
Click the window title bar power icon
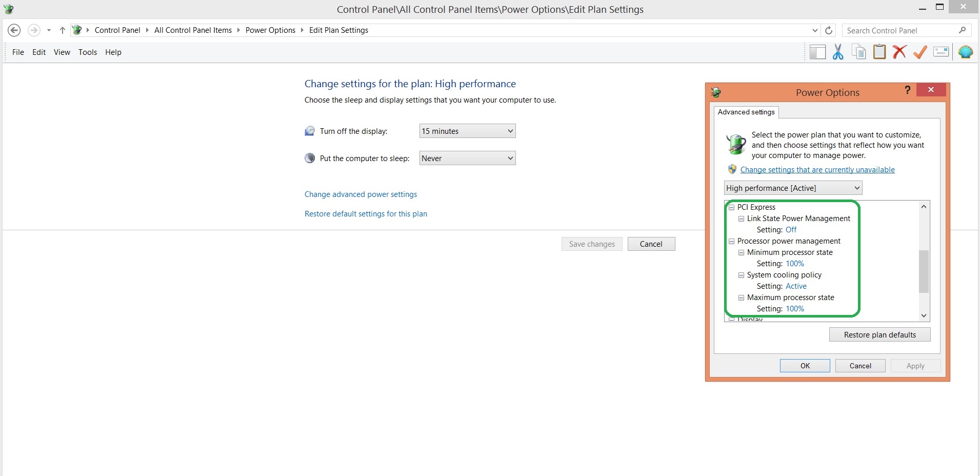(x=9, y=9)
